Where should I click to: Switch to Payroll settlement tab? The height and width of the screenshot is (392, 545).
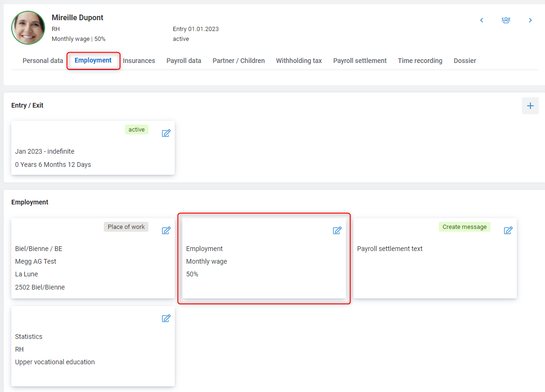(360, 61)
